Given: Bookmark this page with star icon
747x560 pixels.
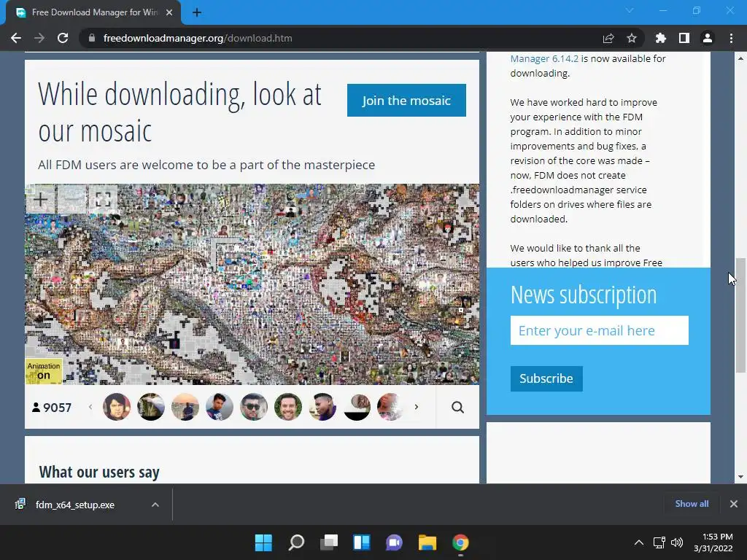Looking at the screenshot, I should point(632,38).
